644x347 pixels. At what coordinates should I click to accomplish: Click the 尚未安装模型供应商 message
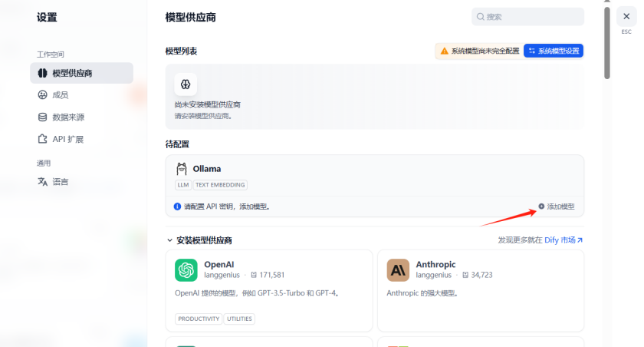point(208,105)
